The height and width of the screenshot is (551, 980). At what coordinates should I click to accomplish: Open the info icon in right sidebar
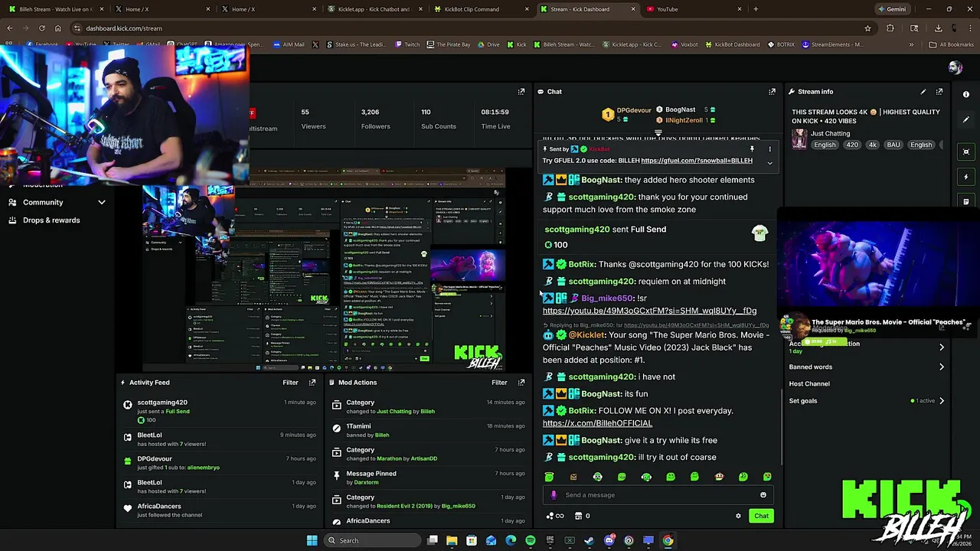pyautogui.click(x=966, y=94)
